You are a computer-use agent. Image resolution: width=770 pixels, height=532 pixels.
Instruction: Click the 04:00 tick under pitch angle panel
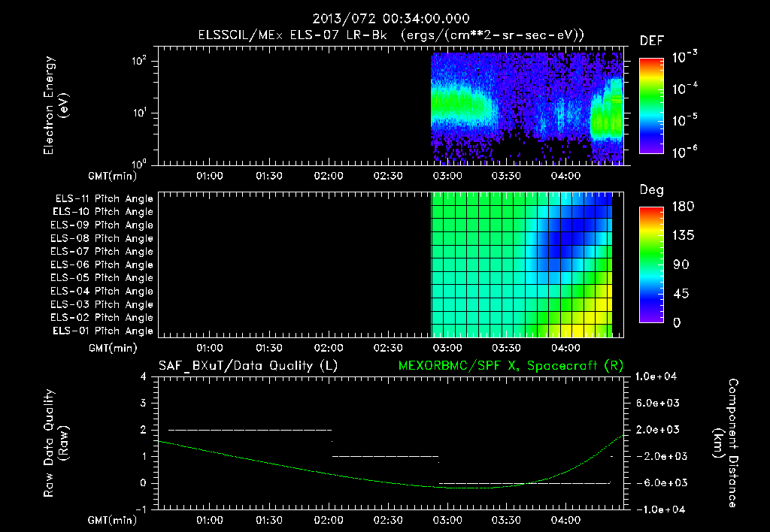pos(565,348)
